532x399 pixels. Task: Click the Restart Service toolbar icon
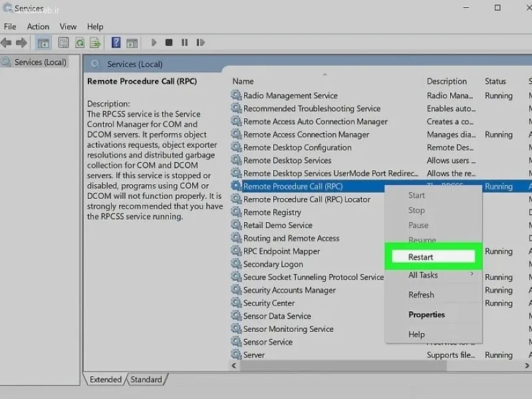point(200,43)
